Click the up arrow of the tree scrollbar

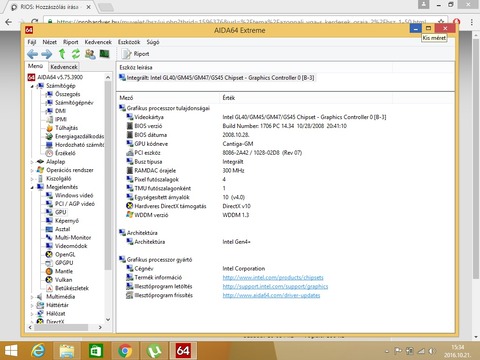pyautogui.click(x=108, y=77)
